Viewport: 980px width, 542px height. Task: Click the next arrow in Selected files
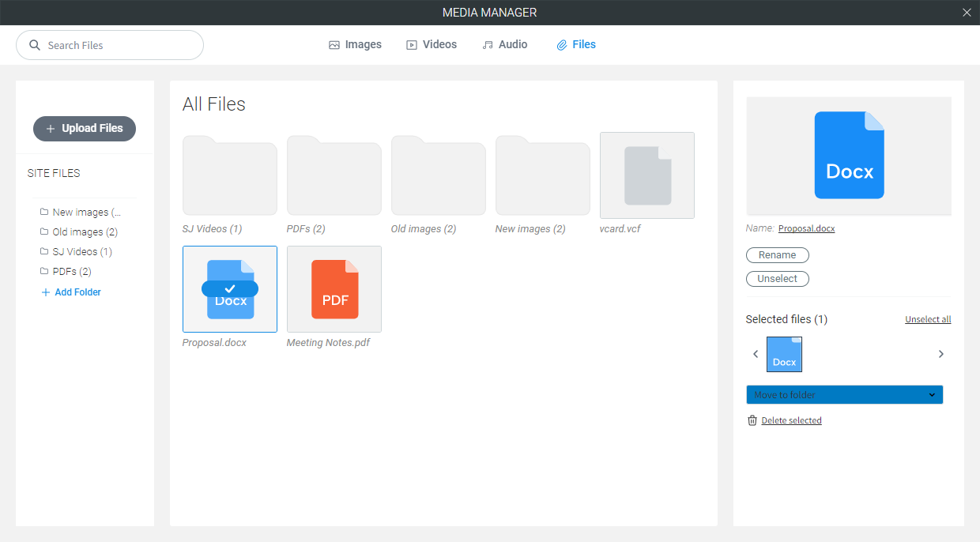point(941,354)
